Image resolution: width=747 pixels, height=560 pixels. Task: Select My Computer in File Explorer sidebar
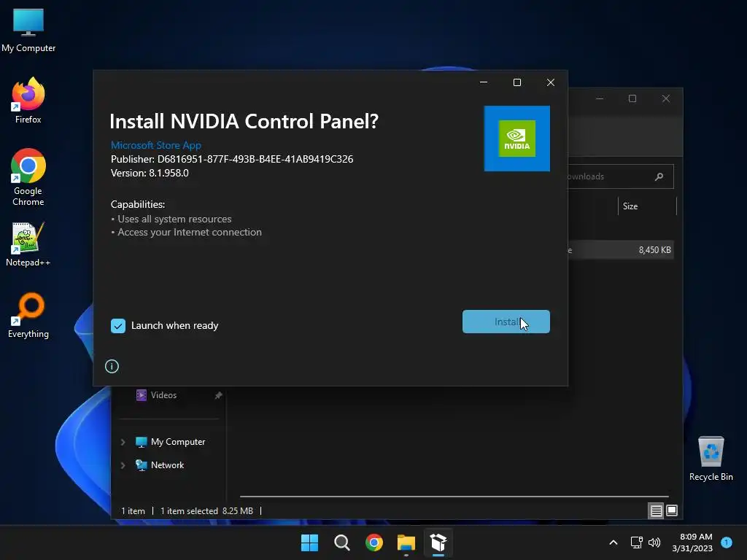pyautogui.click(x=178, y=442)
